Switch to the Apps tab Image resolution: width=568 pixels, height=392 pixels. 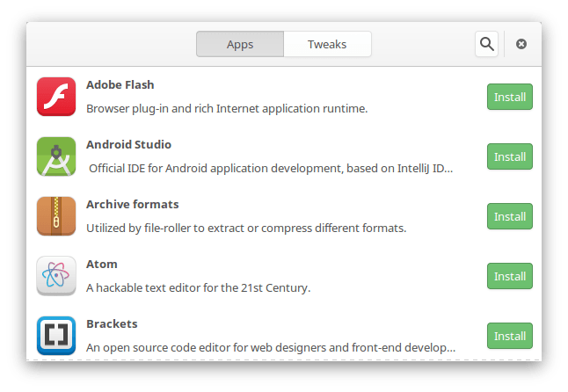point(240,44)
